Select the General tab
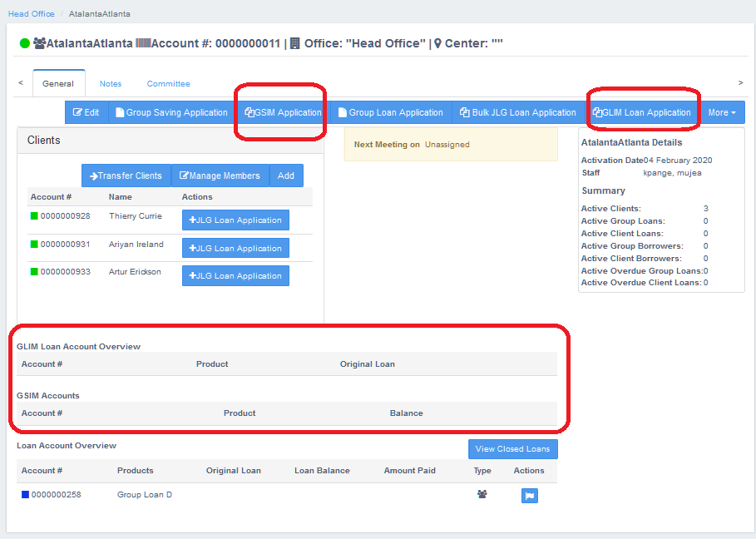The image size is (756, 539). (x=58, y=83)
